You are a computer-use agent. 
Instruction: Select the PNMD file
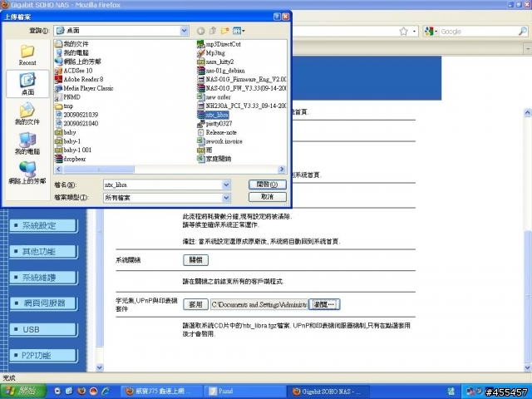tap(68, 97)
